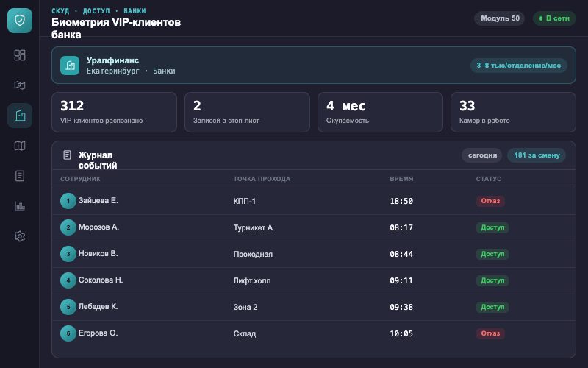
Task: Select employee name Зайцева Е.
Action: click(x=98, y=200)
